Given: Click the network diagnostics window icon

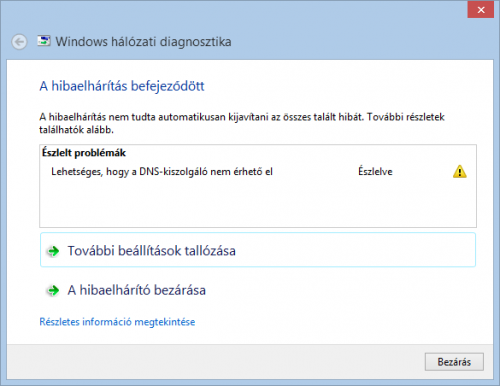Looking at the screenshot, I should (x=44, y=41).
